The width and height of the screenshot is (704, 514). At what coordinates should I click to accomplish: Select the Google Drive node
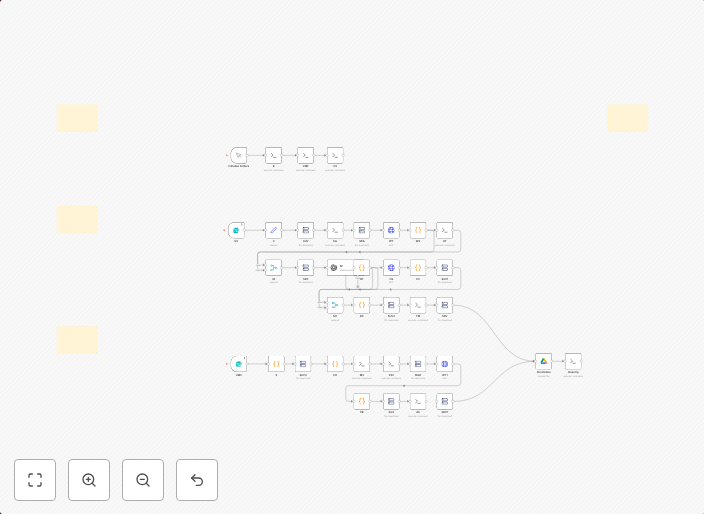[x=543, y=361]
